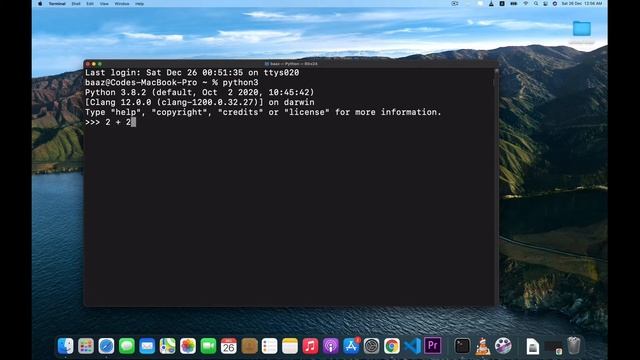Open Finder from the dock
640x360 pixels.
click(x=65, y=346)
